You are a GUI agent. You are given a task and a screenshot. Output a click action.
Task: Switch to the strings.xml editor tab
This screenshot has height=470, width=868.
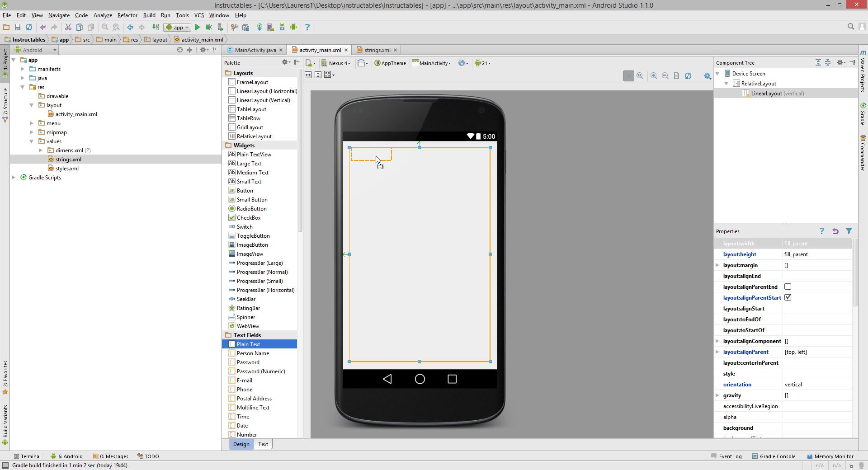[376, 50]
